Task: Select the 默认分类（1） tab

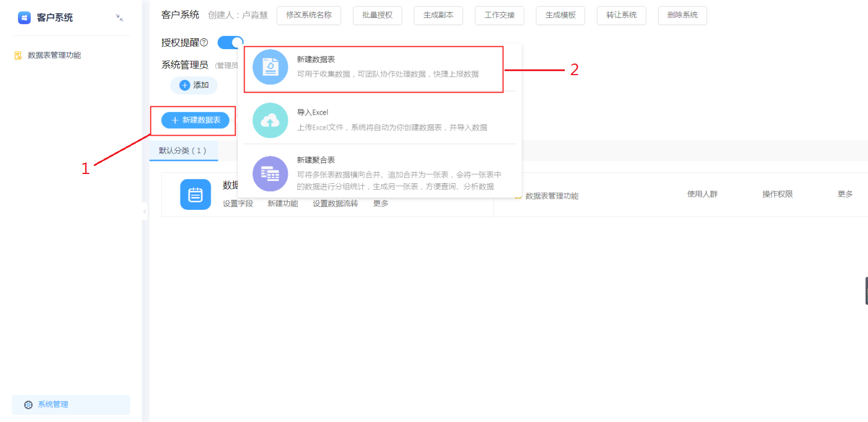Action: point(183,151)
